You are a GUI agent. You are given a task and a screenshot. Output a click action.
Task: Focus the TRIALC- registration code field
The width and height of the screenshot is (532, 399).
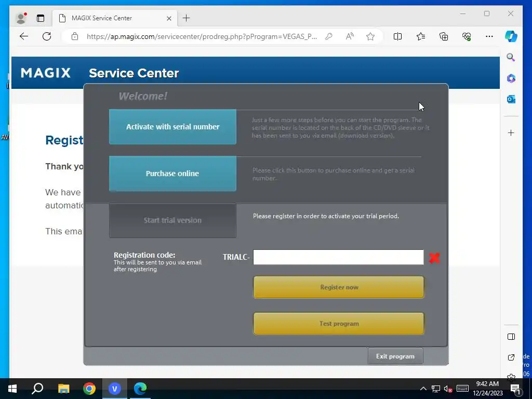pos(338,257)
